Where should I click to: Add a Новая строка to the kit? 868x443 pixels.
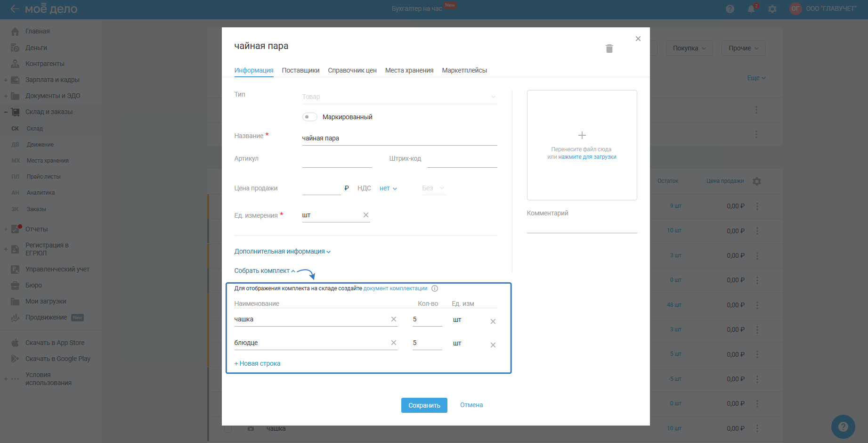258,363
